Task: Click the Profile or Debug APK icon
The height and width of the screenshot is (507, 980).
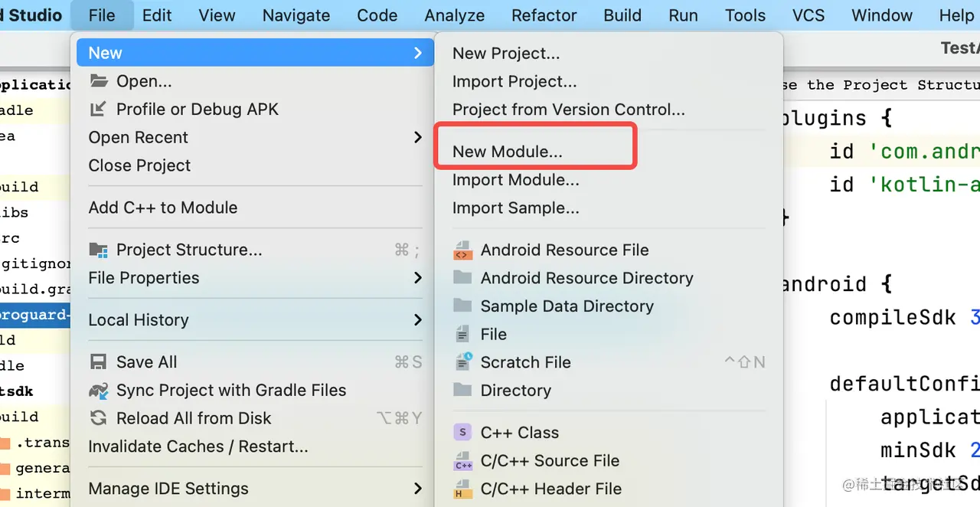Action: (x=98, y=110)
